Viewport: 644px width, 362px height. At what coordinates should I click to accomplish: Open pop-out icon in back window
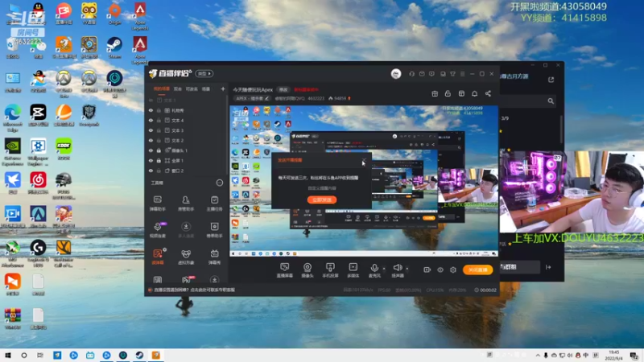coord(551,80)
